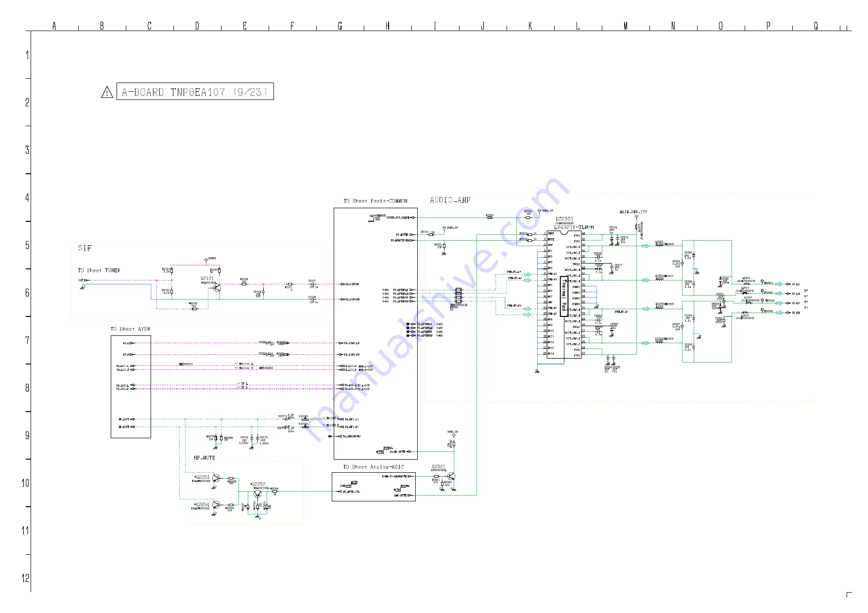
Task: Click the SIF section heading
Action: point(85,248)
